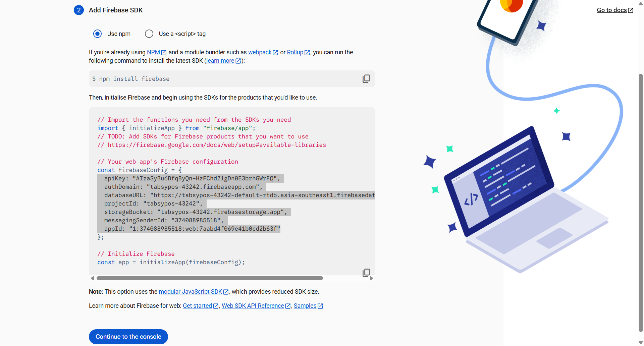Click the page scrollbar up arrow

[641, 3]
